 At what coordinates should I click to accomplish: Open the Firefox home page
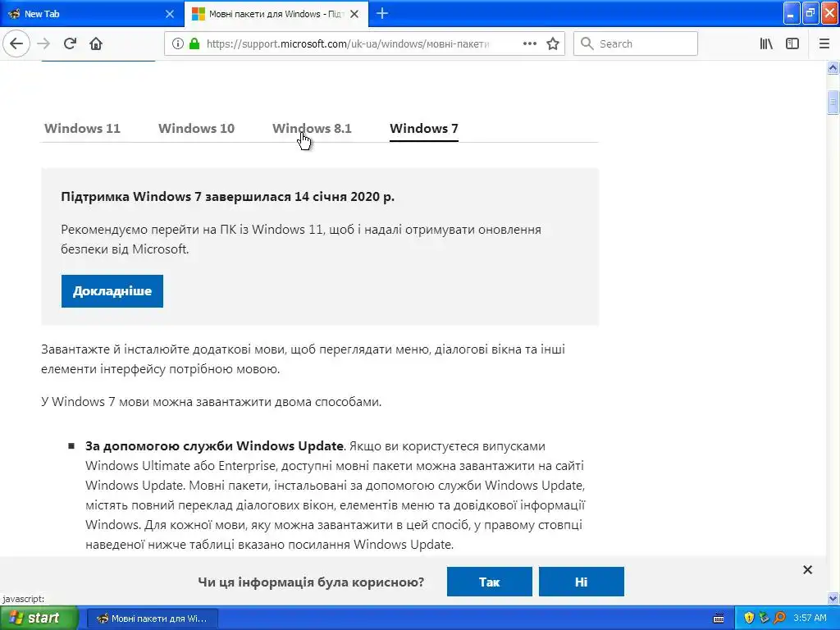(96, 43)
